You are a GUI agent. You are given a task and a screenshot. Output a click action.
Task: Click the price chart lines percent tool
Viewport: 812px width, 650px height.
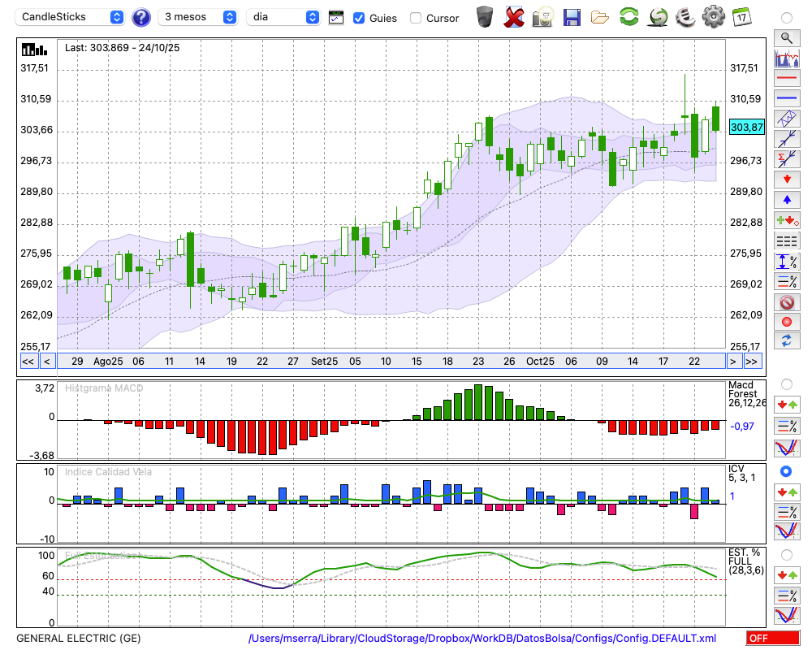point(787,281)
